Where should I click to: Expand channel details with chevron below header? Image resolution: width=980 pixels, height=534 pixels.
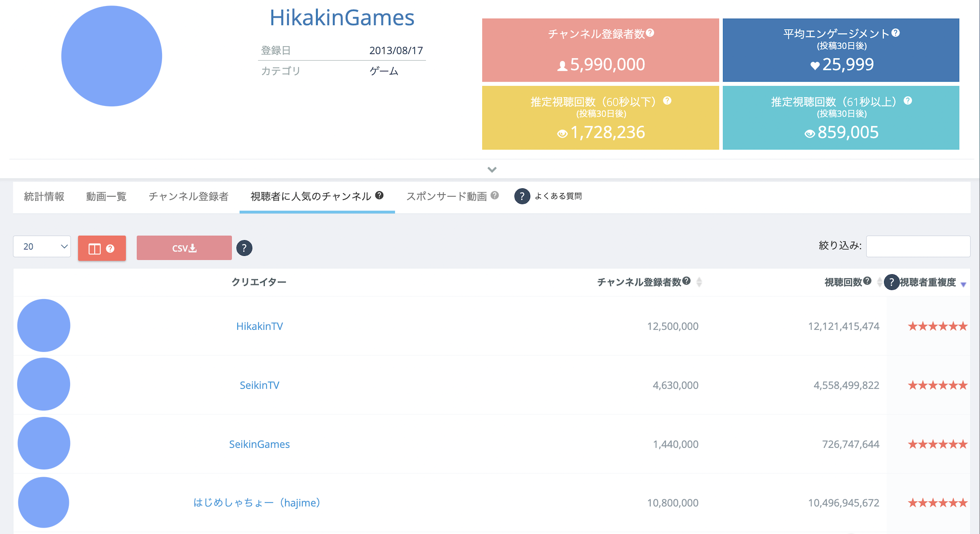[492, 170]
